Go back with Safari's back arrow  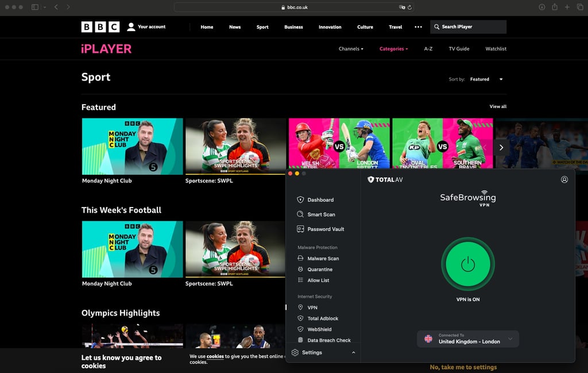click(x=56, y=7)
